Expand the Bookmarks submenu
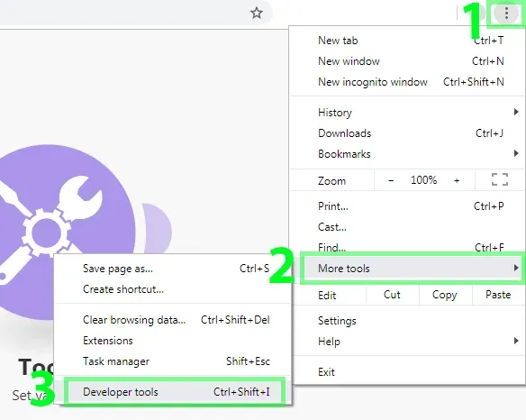 pyautogui.click(x=407, y=154)
